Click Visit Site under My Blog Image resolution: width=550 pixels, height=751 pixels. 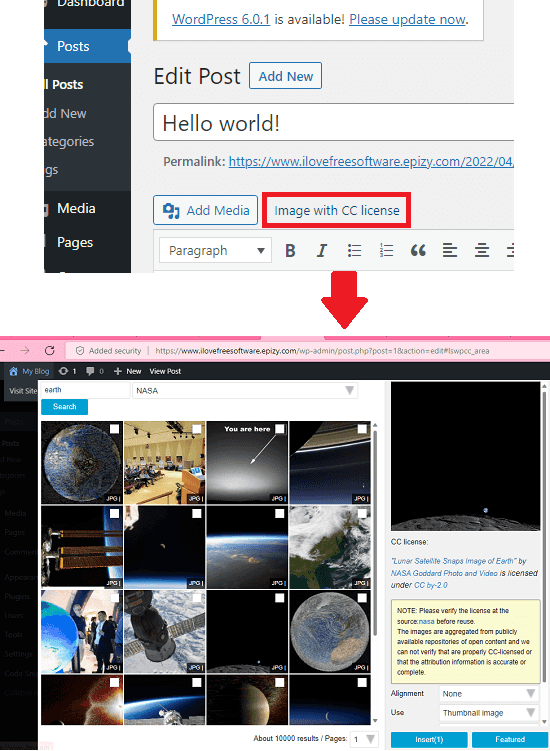click(x=23, y=391)
